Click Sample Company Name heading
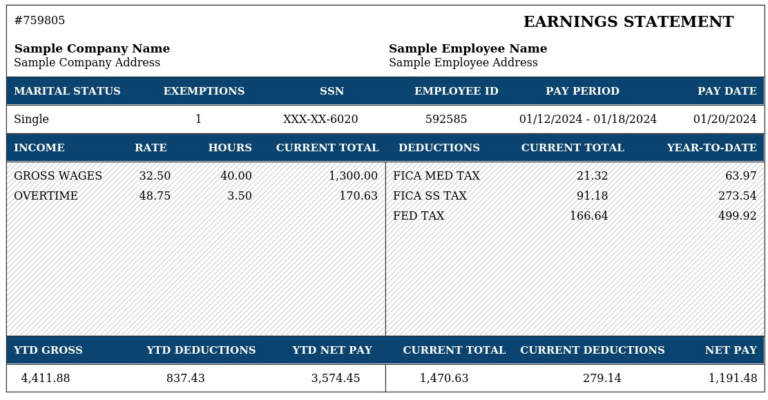This screenshot has width=768, height=400. 92,48
